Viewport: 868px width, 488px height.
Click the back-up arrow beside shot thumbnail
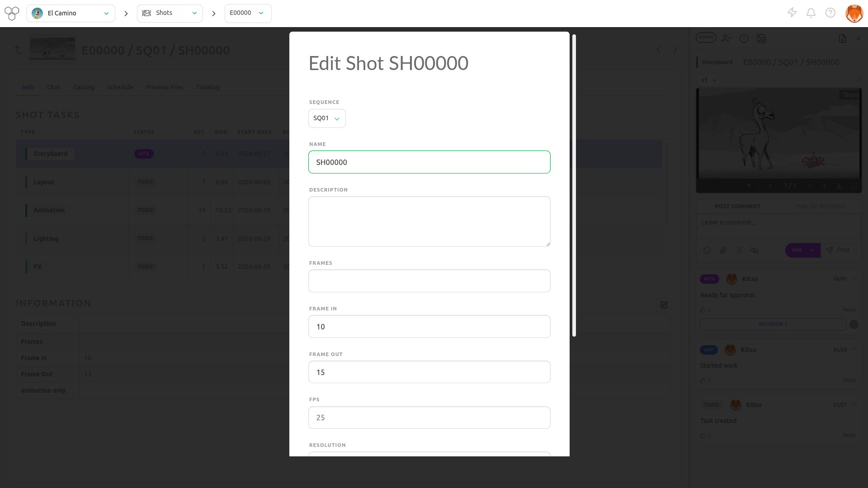(18, 50)
